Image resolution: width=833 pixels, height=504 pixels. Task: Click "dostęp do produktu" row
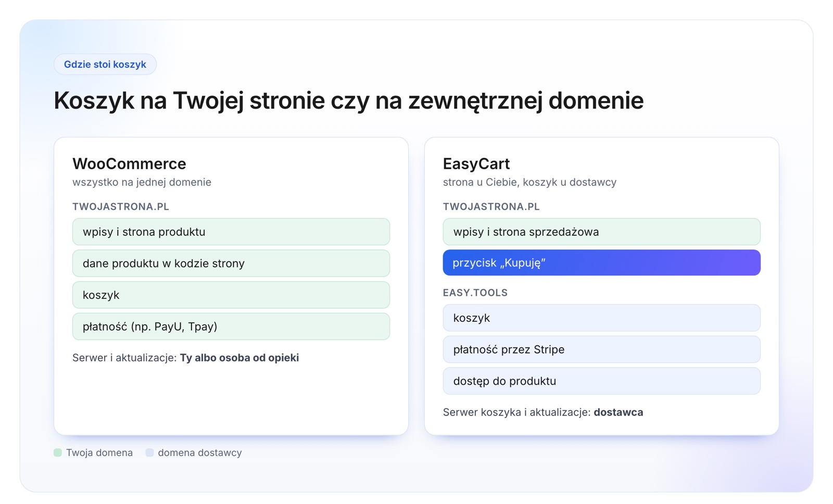601,381
